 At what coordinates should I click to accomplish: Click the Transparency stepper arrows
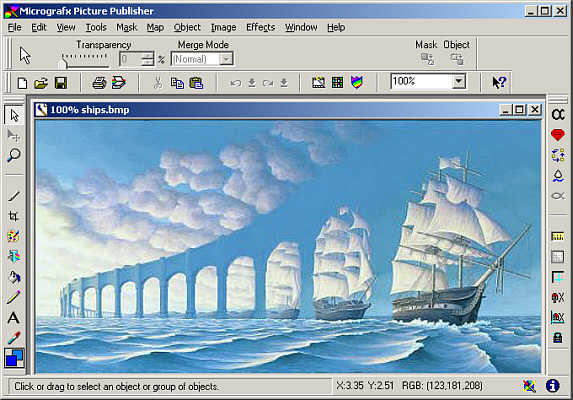(x=148, y=59)
